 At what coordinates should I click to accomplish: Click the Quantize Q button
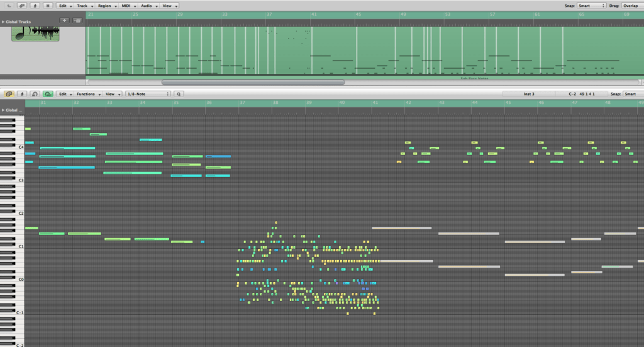tap(179, 94)
